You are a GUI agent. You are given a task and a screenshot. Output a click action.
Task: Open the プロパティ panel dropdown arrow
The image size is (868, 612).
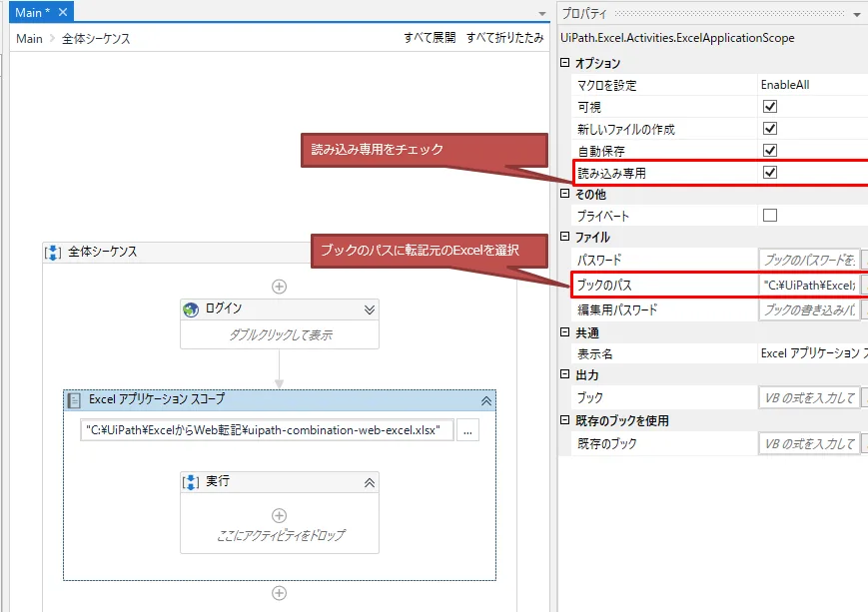coord(857,13)
